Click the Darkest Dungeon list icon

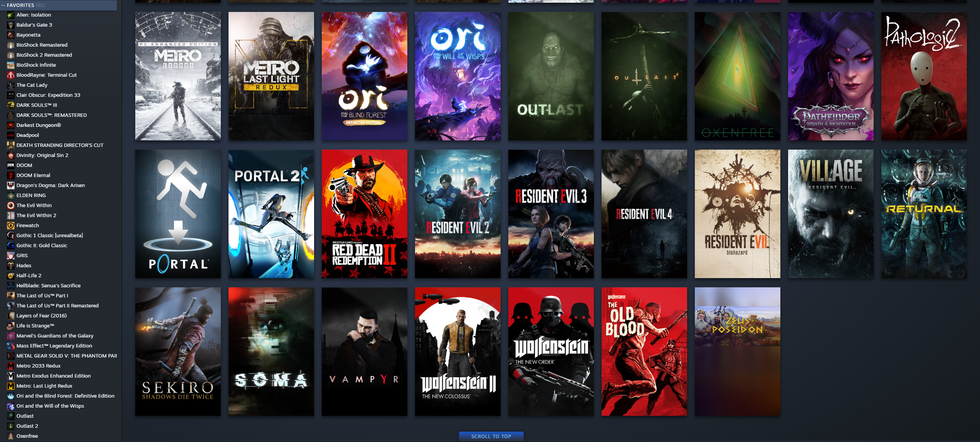point(11,125)
